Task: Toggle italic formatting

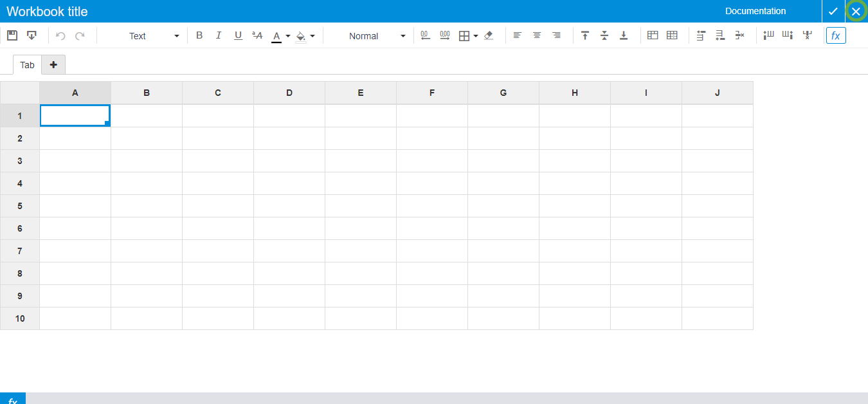Action: pos(219,35)
